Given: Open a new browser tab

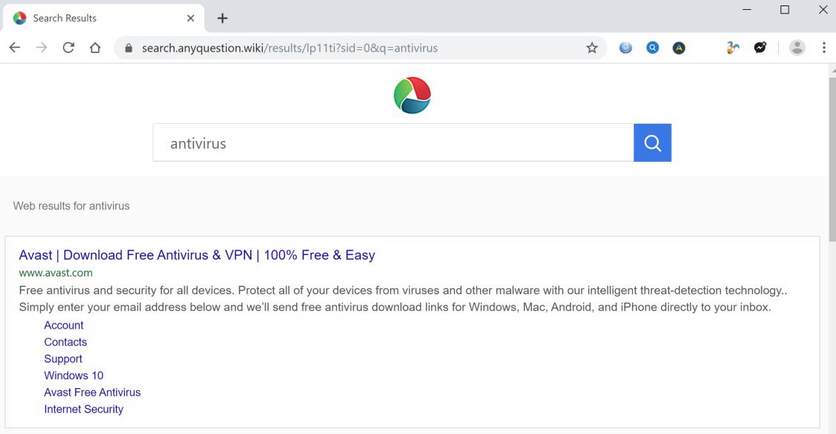Looking at the screenshot, I should (222, 18).
